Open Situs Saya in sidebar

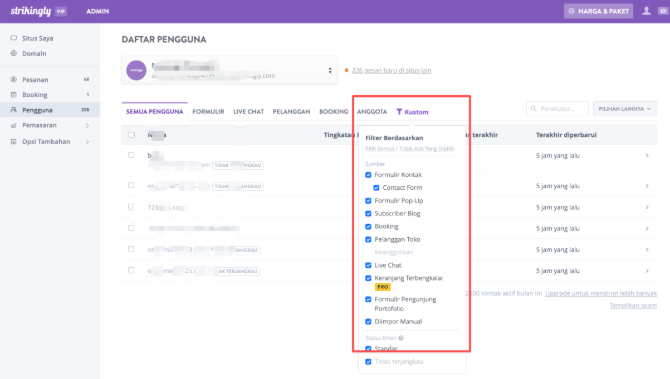(38, 38)
